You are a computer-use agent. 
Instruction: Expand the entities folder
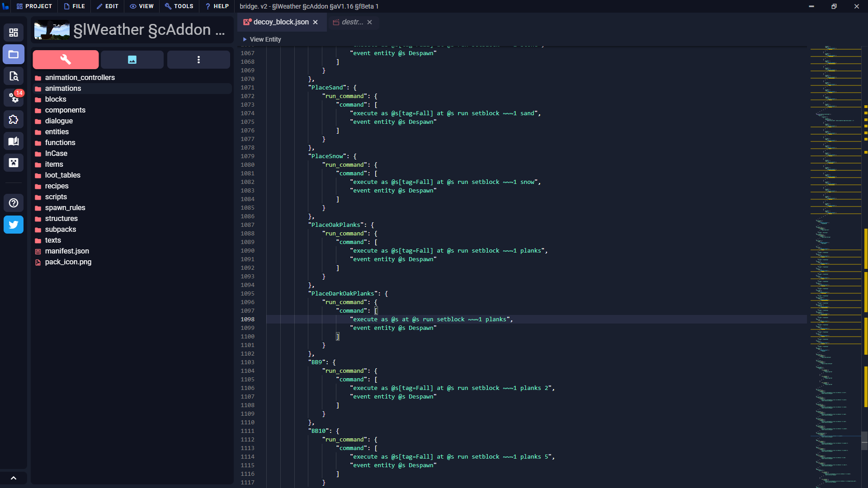pyautogui.click(x=57, y=132)
